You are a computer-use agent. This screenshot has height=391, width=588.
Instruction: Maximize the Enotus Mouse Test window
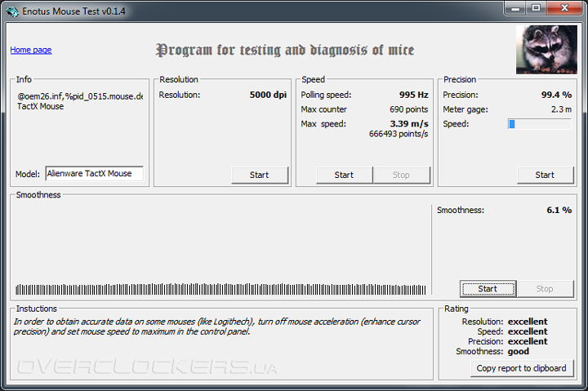pyautogui.click(x=537, y=8)
